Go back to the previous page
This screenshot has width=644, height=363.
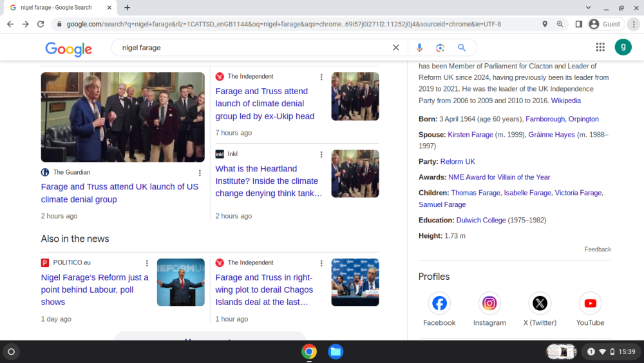pos(10,25)
